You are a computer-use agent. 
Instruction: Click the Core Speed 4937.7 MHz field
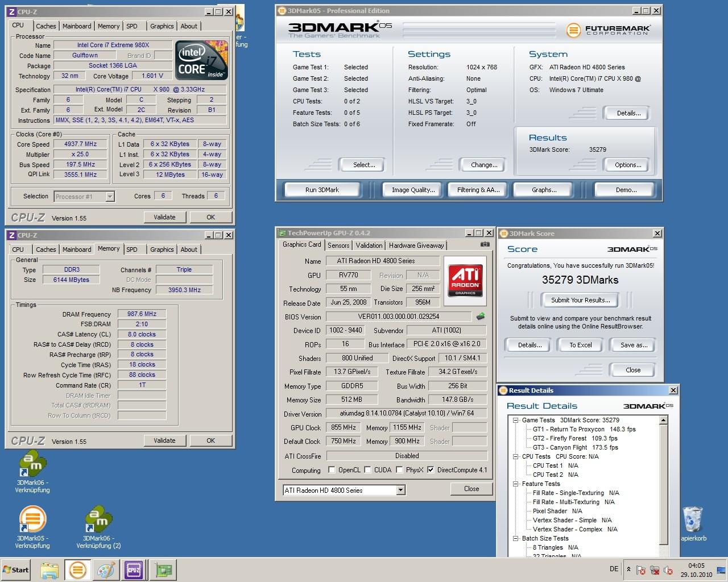click(x=81, y=144)
